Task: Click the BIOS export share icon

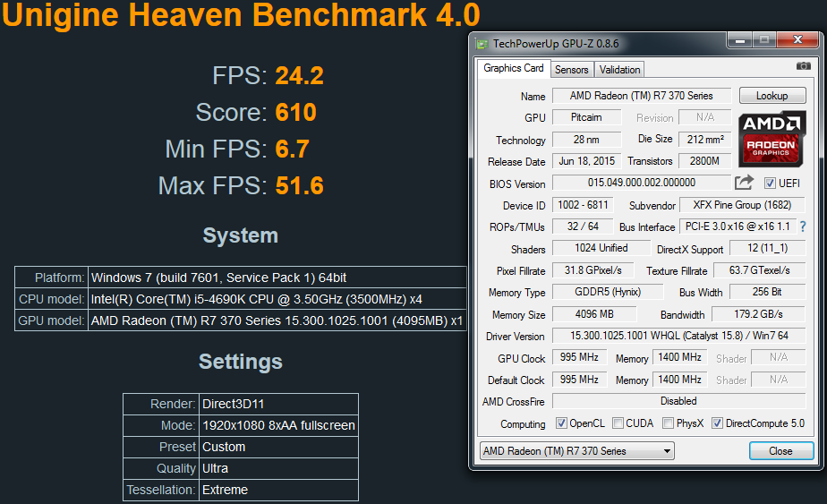Action: pos(744,183)
